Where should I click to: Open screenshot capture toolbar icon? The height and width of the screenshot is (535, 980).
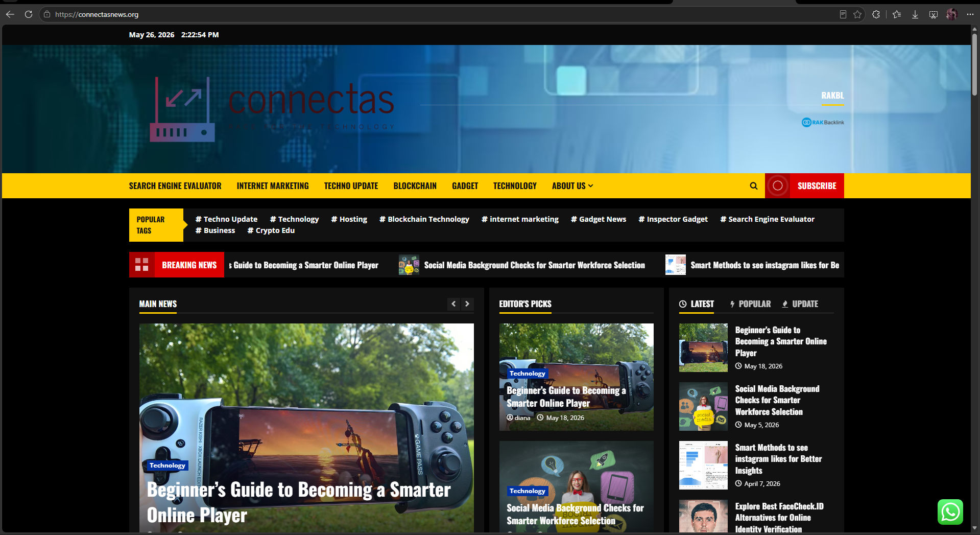click(934, 14)
